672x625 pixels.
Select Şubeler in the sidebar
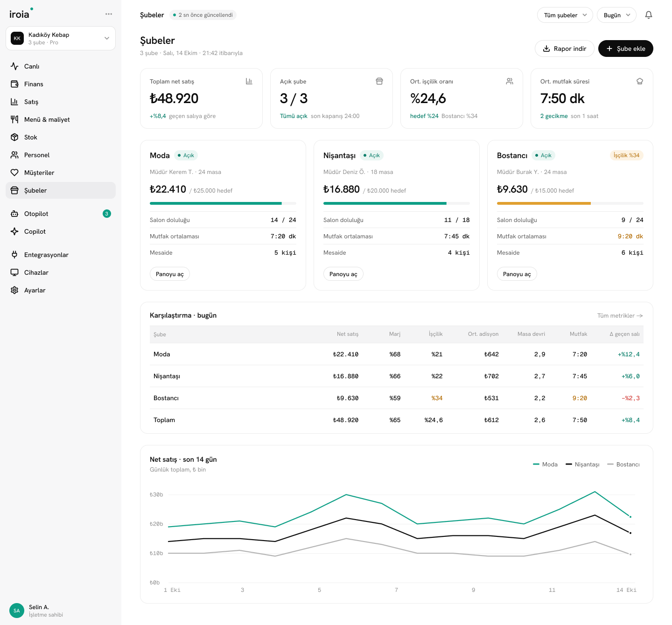click(61, 190)
